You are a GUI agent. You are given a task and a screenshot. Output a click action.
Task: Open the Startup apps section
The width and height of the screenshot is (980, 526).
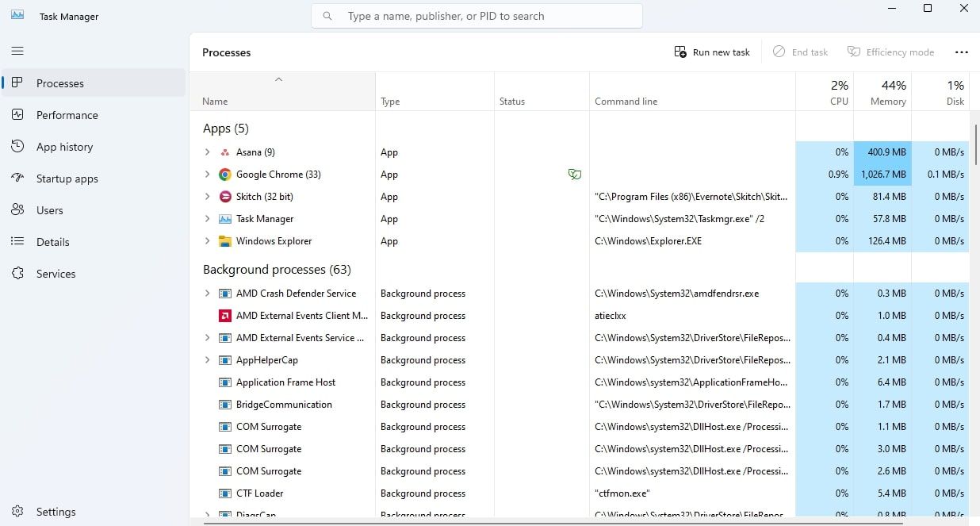[67, 179]
